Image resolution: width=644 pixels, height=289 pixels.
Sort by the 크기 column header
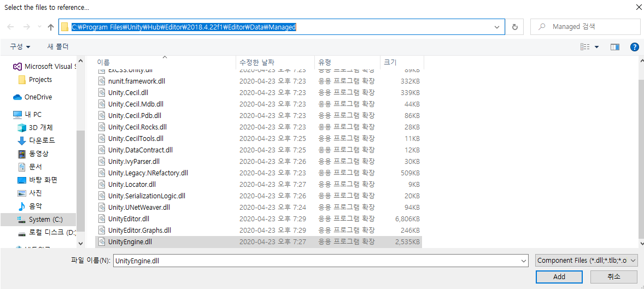click(402, 62)
